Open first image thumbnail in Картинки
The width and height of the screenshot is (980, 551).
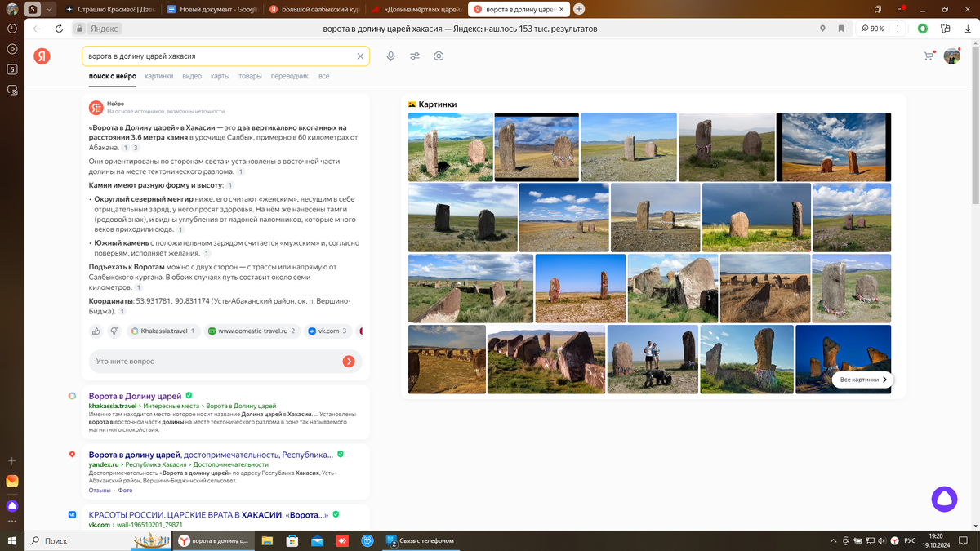pyautogui.click(x=450, y=147)
